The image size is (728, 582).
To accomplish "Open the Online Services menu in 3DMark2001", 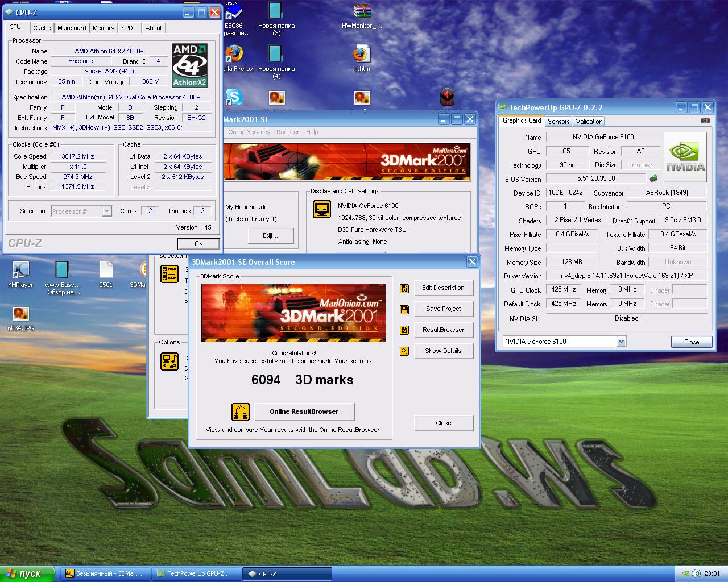I will tap(249, 132).
